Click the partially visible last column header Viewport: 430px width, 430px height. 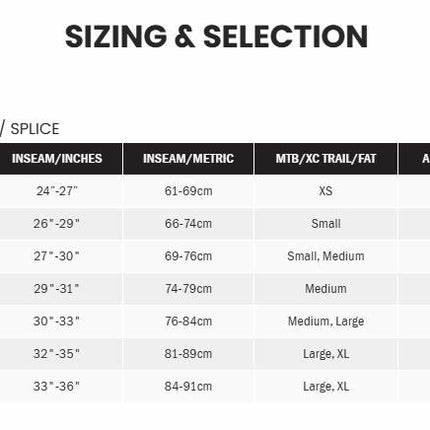[414, 159]
